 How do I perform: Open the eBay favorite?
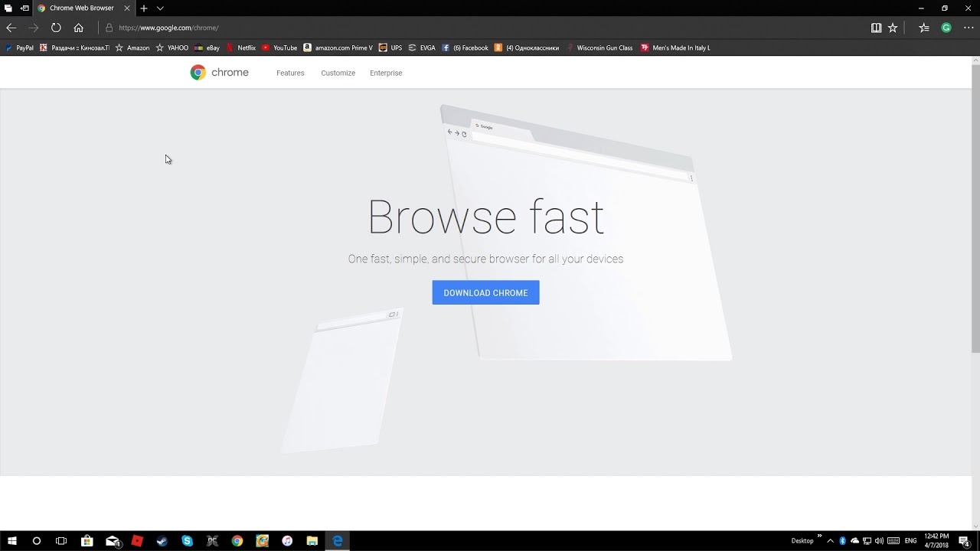point(207,47)
